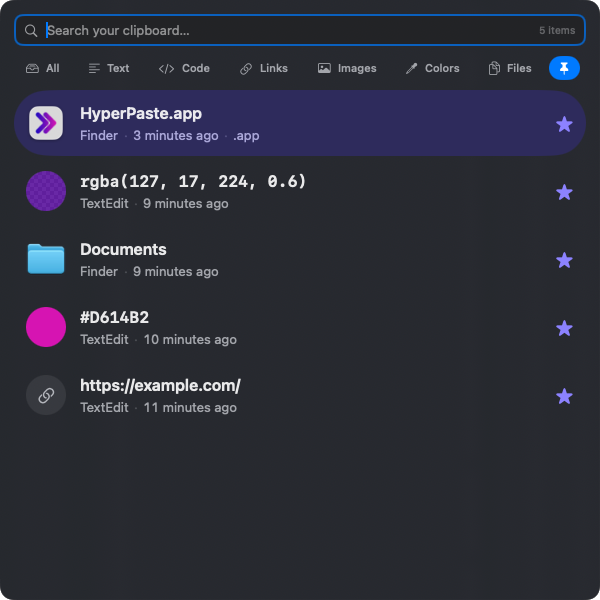Click the '.app' file type label
The image size is (600, 600).
click(x=246, y=136)
